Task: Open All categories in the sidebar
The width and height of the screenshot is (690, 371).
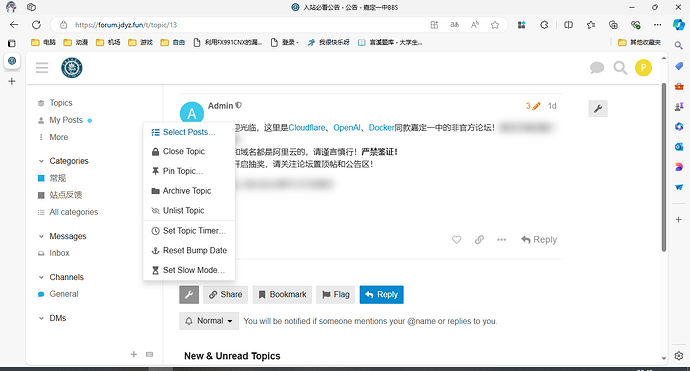Action: pos(73,212)
